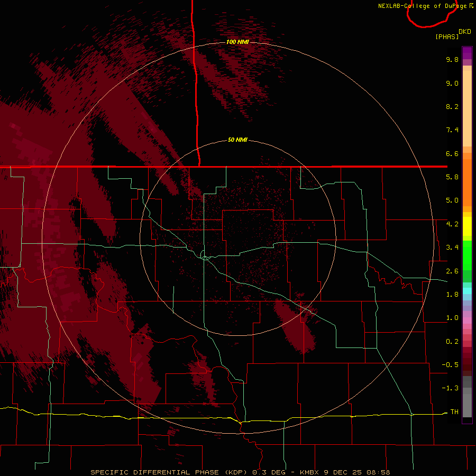Click the 100 NMI range ring label
Screen dimensions: 476x476
pyautogui.click(x=237, y=42)
